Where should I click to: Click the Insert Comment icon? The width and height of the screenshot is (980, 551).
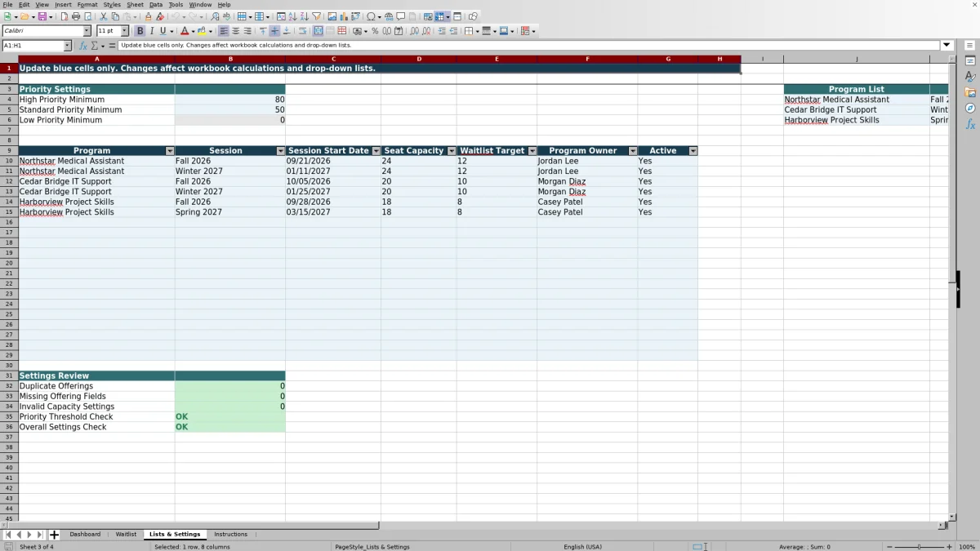(401, 16)
